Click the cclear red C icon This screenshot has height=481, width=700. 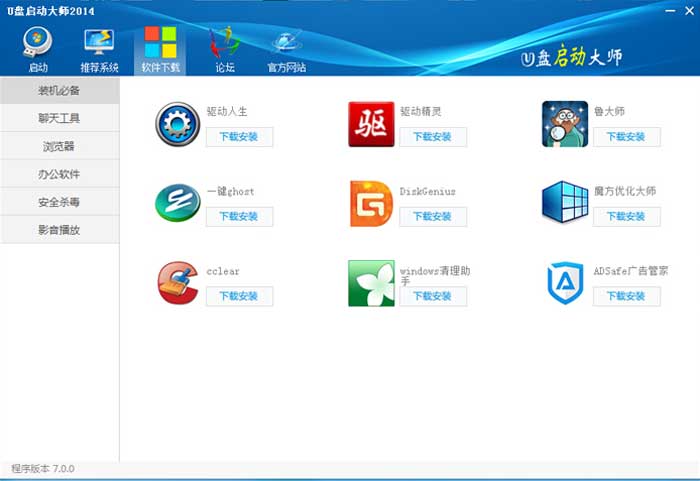pyautogui.click(x=178, y=283)
